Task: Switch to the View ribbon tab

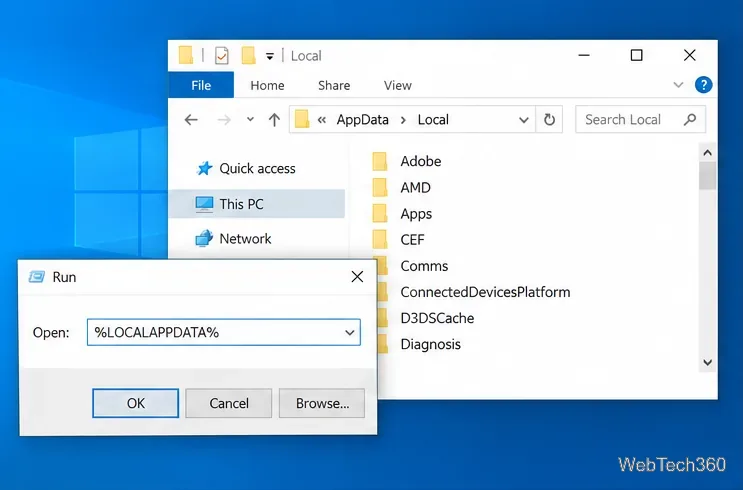Action: coord(398,85)
